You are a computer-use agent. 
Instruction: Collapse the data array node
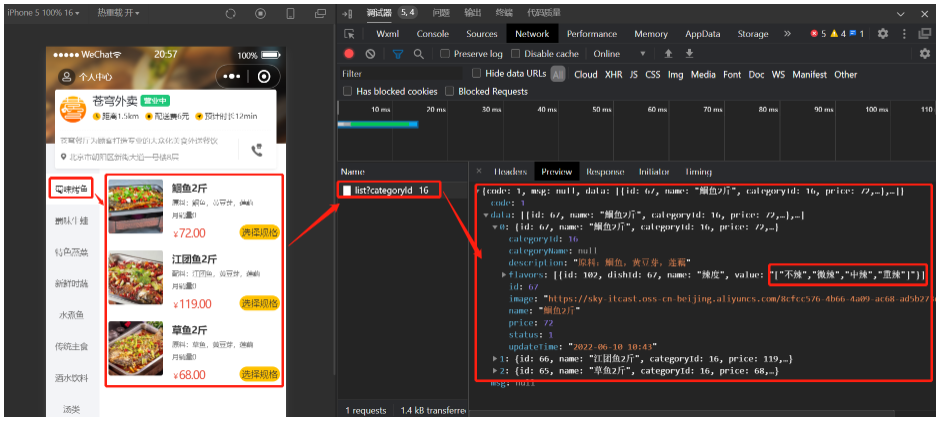tap(486, 215)
